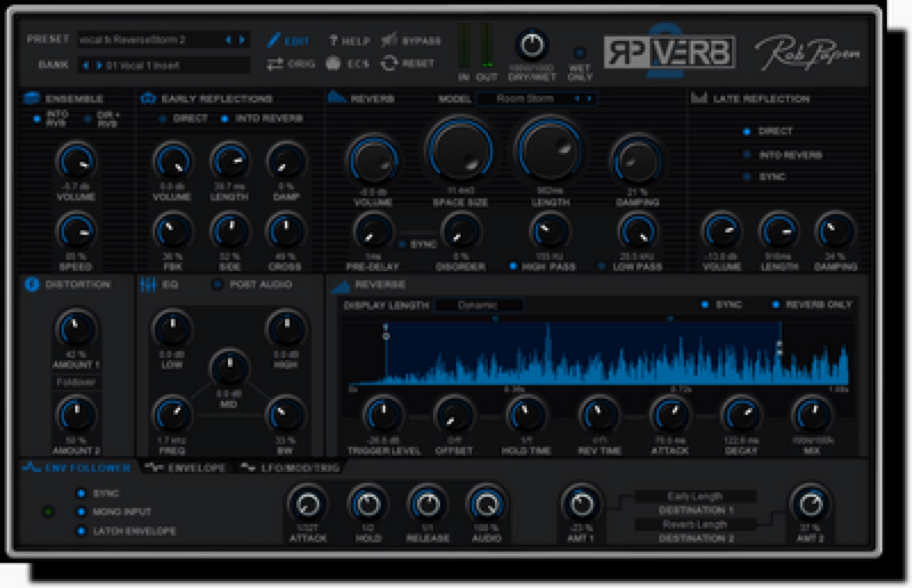Toggle Late Reflection Direct option
The height and width of the screenshot is (588, 912).
tap(747, 132)
